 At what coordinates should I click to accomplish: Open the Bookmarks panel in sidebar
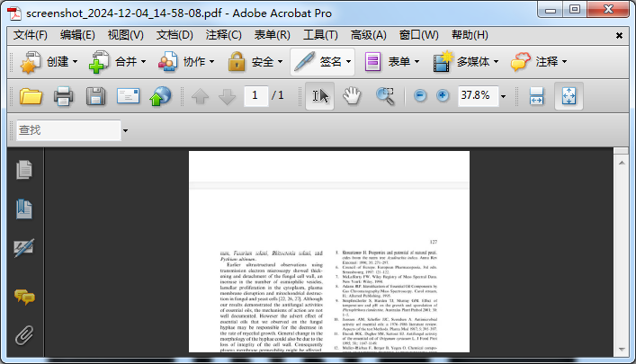tap(24, 209)
